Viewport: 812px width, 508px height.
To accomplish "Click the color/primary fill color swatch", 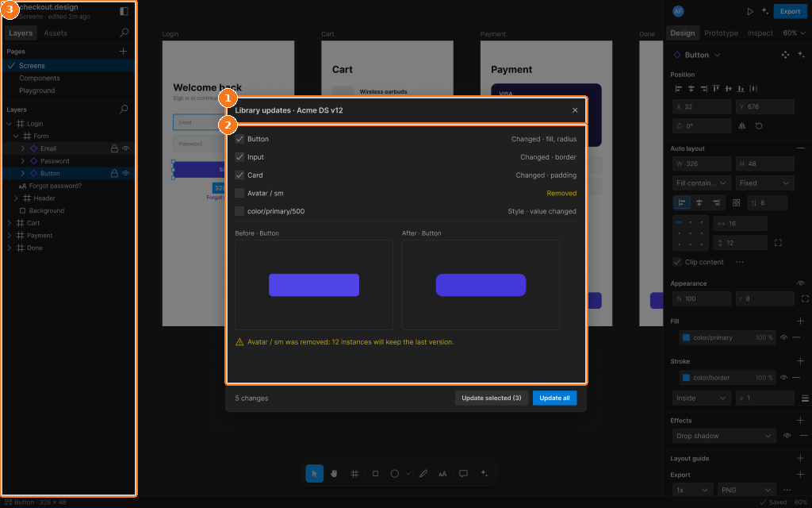I will click(686, 337).
